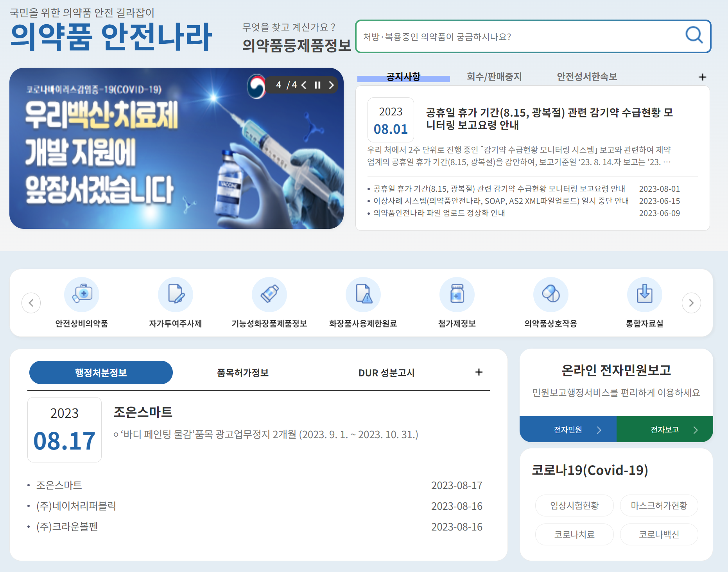The height and width of the screenshot is (572, 728).
Task: Click the 의약품상호작용 icon
Action: coord(551,294)
